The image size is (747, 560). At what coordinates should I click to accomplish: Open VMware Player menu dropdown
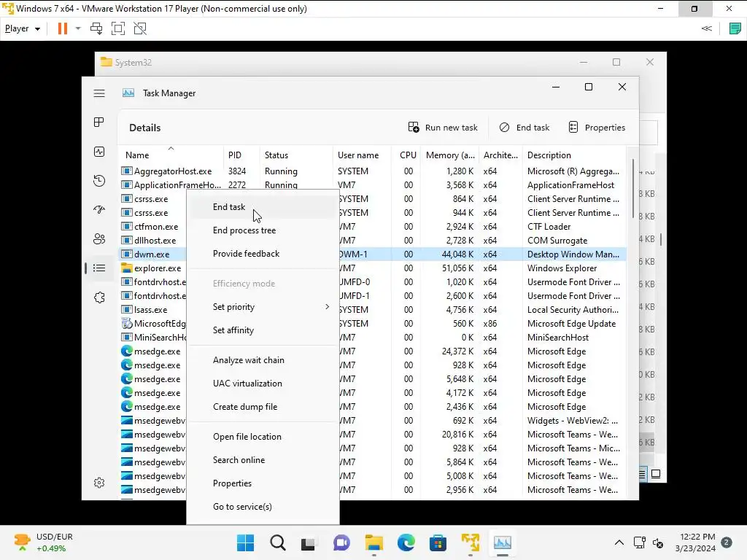tap(23, 28)
